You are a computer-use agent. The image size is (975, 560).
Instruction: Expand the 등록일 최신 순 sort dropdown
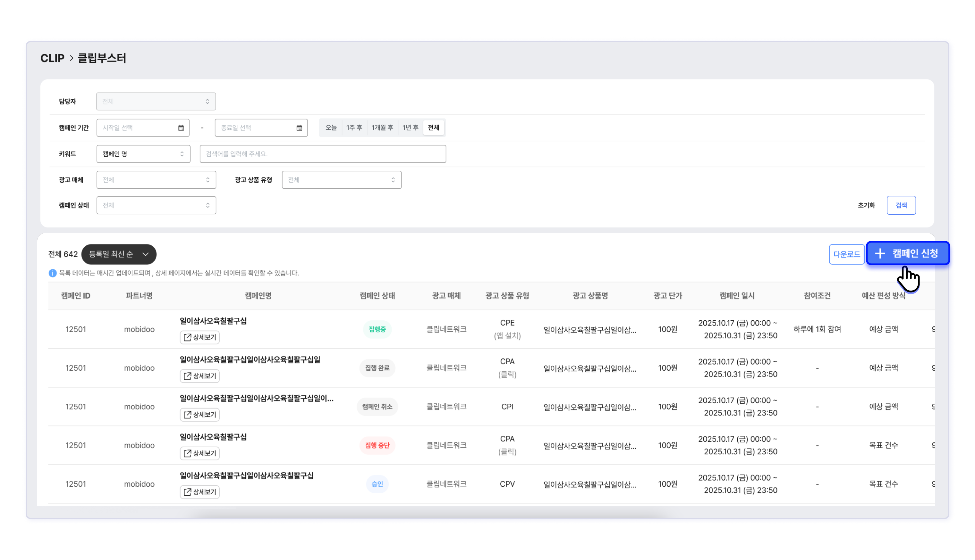click(x=119, y=254)
